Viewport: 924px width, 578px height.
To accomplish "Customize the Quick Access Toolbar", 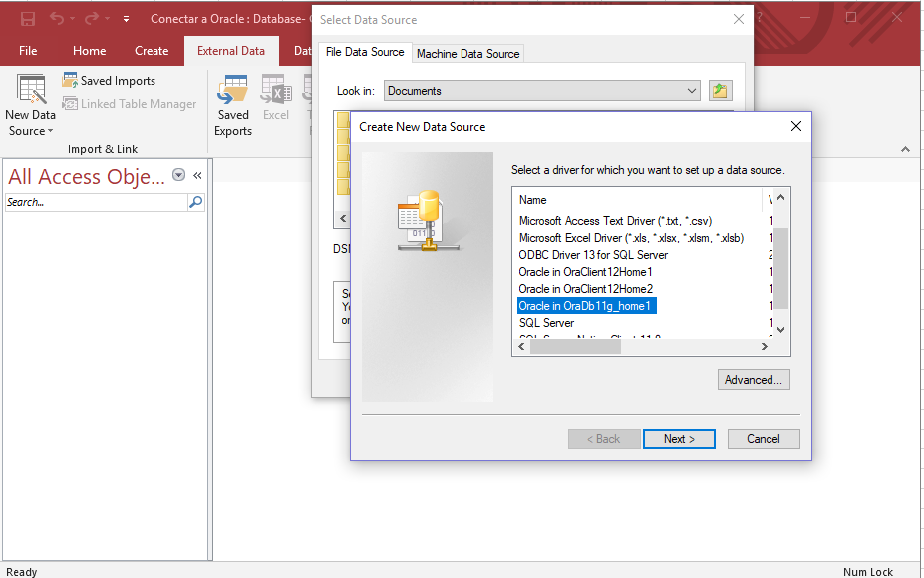I will click(x=126, y=19).
